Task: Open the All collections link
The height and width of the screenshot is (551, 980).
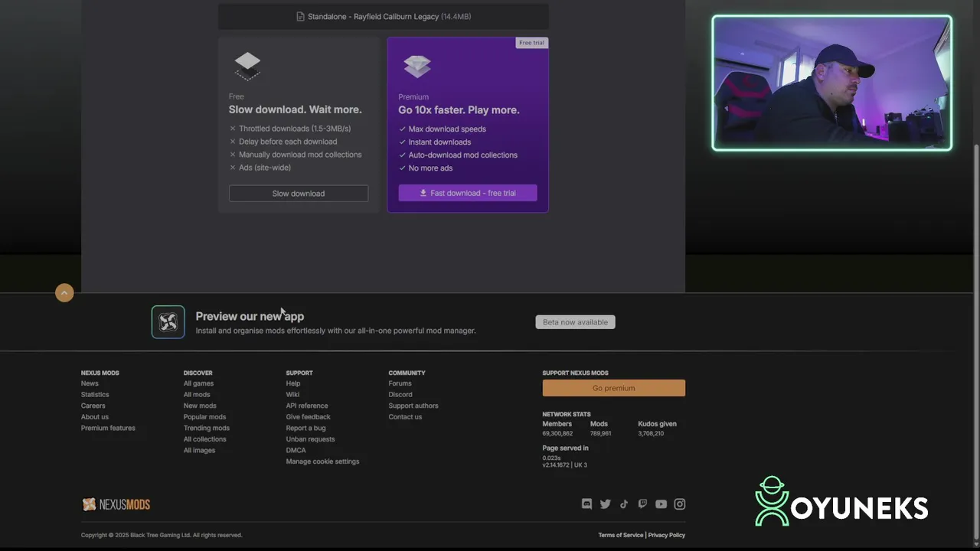Action: [x=204, y=439]
